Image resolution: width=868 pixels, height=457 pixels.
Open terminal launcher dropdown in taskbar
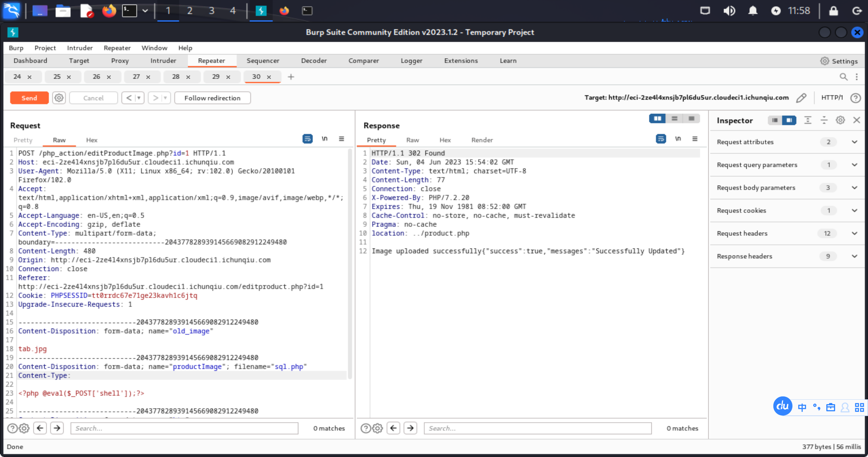pyautogui.click(x=145, y=11)
